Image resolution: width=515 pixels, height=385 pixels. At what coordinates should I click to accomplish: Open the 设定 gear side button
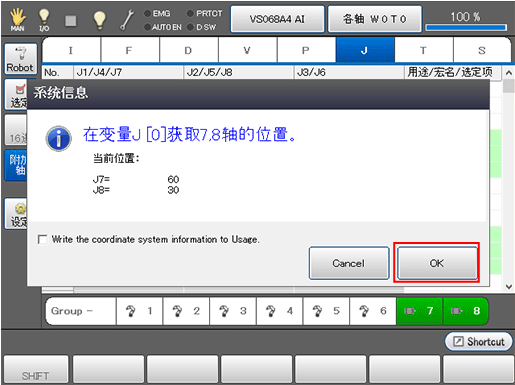(16, 214)
